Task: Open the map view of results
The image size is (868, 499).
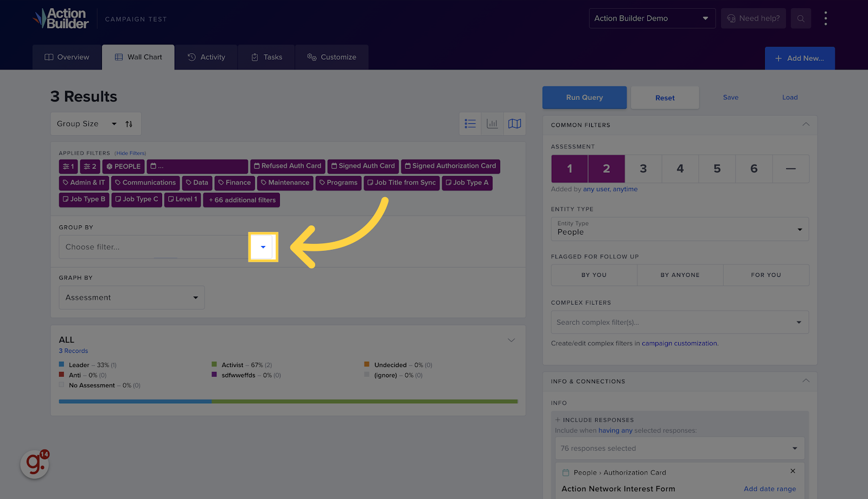Action: pos(514,123)
